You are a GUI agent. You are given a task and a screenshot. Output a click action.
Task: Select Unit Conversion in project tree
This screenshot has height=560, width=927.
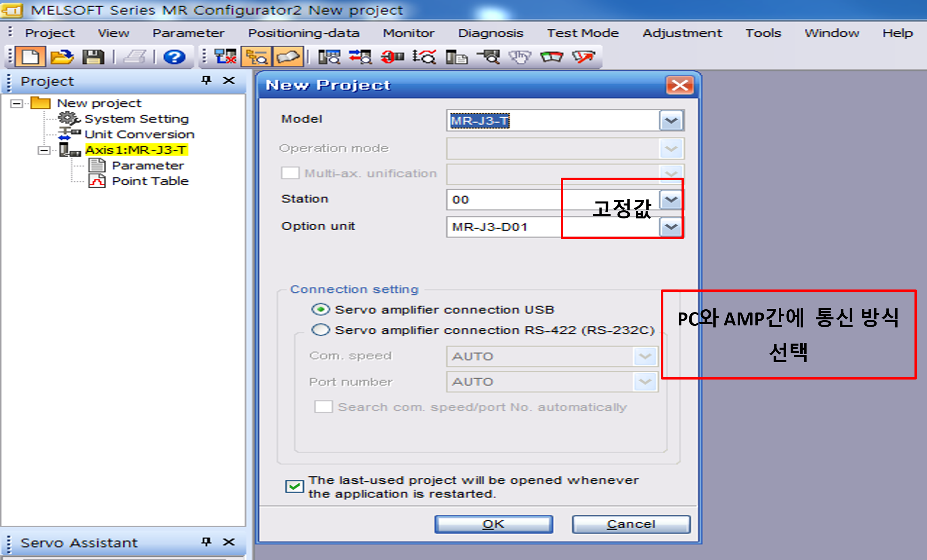(139, 134)
